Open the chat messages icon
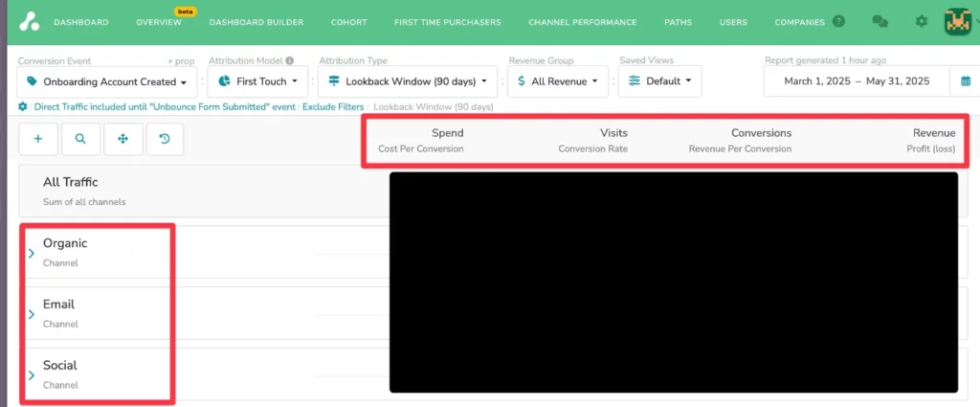 point(880,21)
